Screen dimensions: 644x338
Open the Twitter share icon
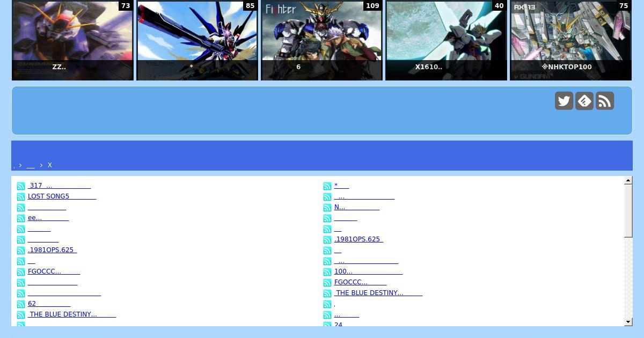pos(564,101)
